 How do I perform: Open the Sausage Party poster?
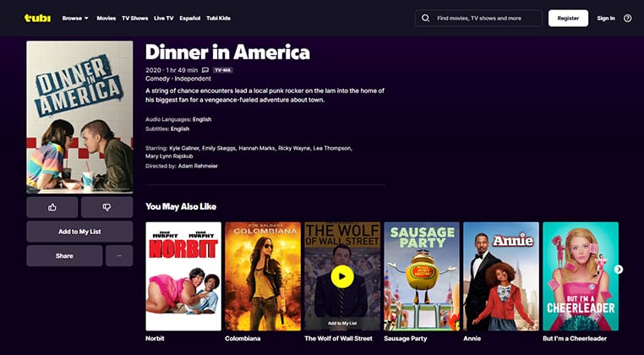[x=422, y=276]
